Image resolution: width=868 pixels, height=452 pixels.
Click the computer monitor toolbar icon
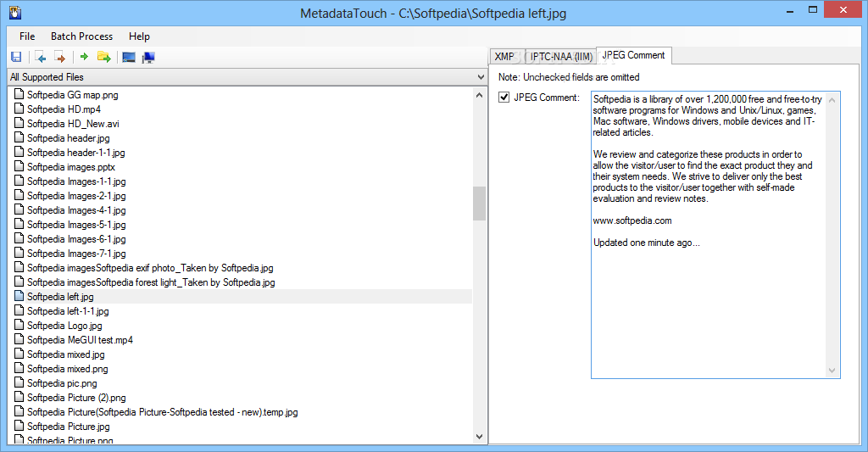148,57
